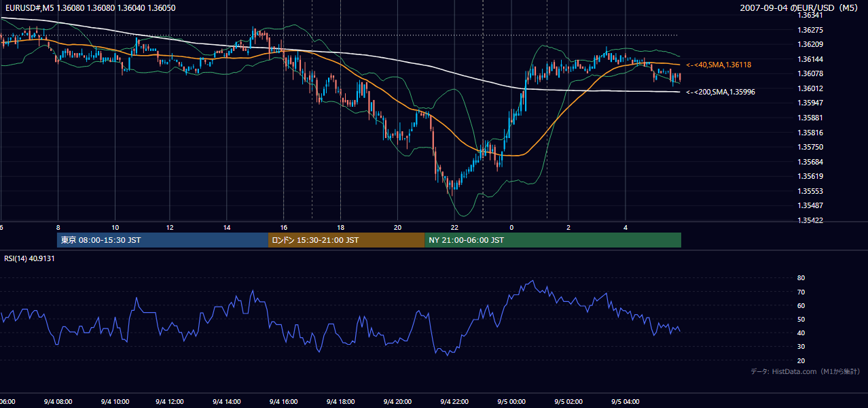Click the 1.35684 price axis value
Screen dimensions: 868x408
810,162
